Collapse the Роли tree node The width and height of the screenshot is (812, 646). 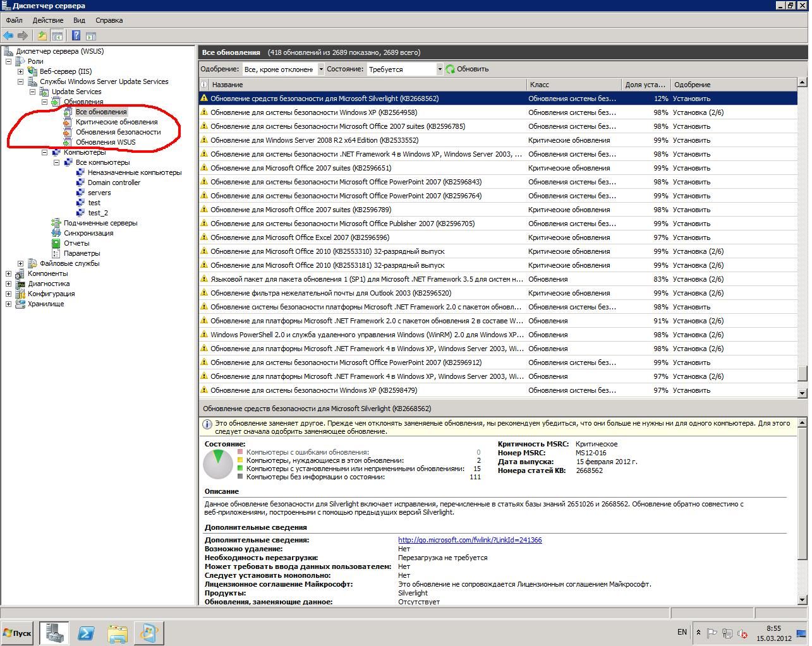[x=8, y=61]
